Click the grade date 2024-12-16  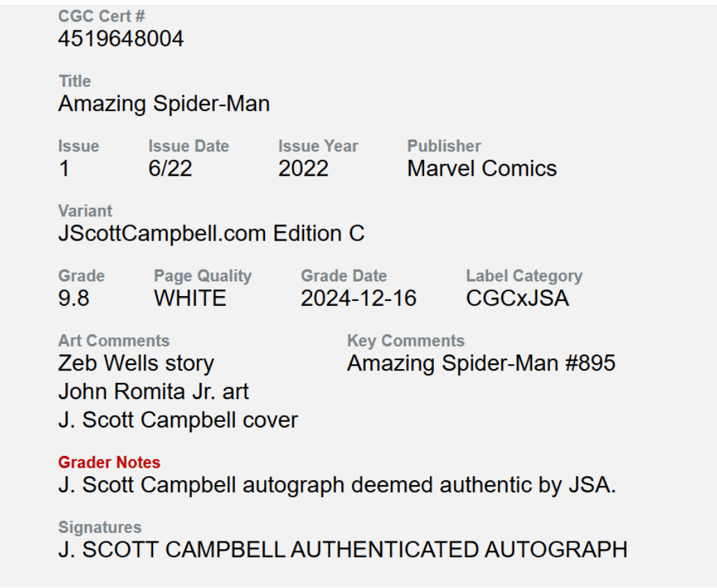coord(358,298)
